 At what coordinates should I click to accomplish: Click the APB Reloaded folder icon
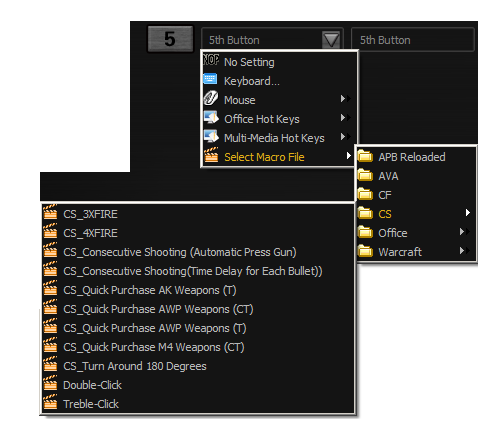pos(365,156)
